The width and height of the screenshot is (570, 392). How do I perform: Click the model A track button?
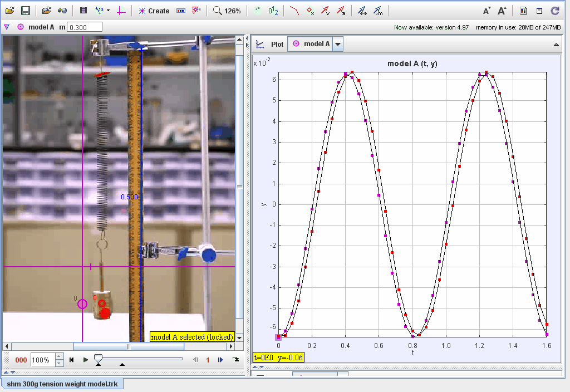[36, 27]
